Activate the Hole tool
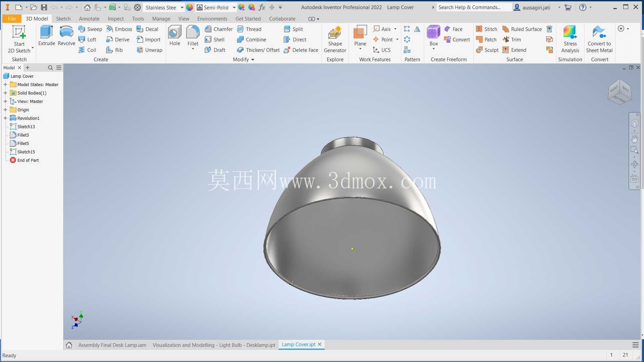This screenshot has width=644, height=362. tap(174, 36)
